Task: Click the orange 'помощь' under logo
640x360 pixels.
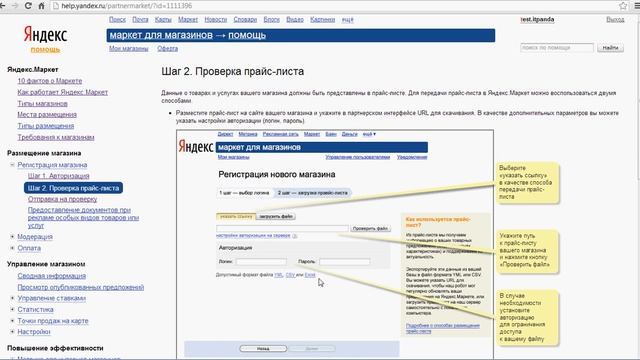Action: pos(45,49)
